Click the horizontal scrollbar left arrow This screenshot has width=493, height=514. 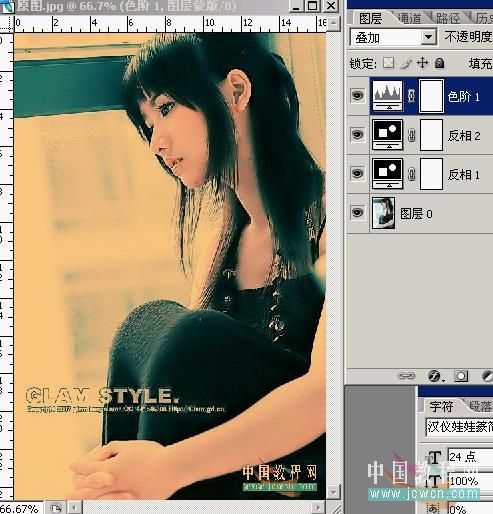74,508
